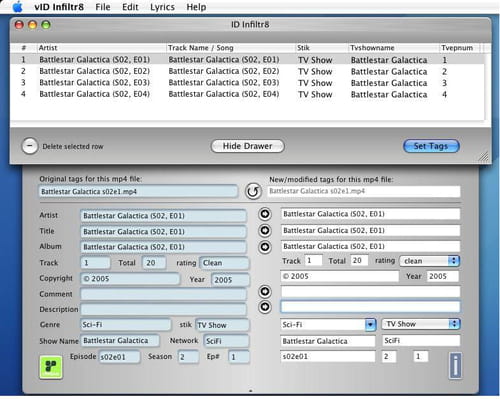Select row 4 Battlestar Galactica (S02, E04)
The height and width of the screenshot is (399, 500).
[247, 94]
